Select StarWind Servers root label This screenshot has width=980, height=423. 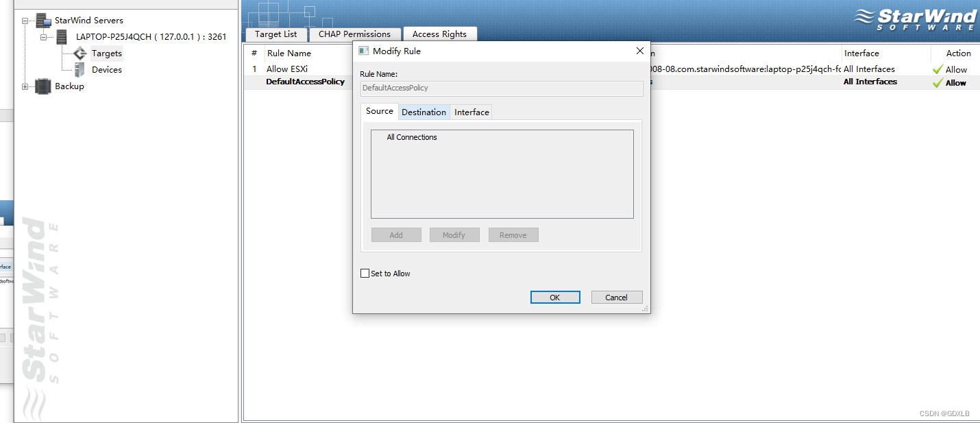[89, 21]
